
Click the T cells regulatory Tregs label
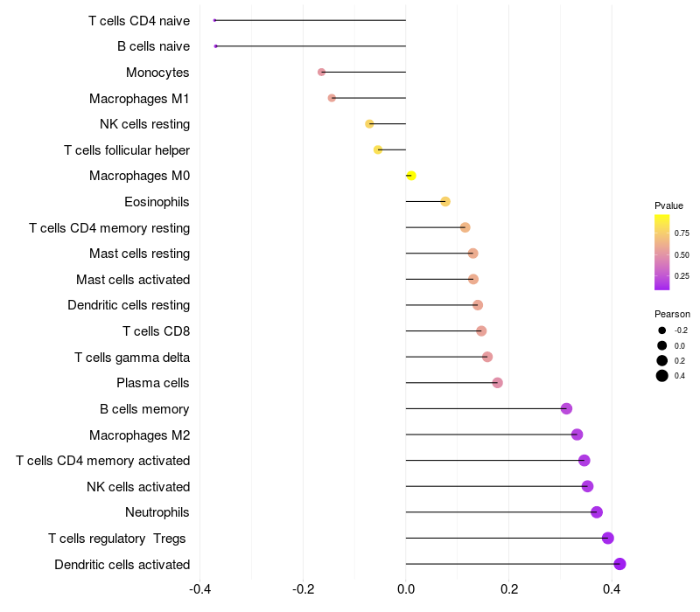pyautogui.click(x=118, y=538)
